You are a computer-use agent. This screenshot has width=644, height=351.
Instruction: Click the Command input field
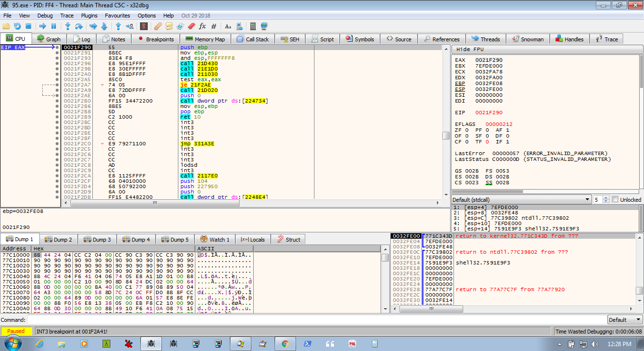point(316,320)
